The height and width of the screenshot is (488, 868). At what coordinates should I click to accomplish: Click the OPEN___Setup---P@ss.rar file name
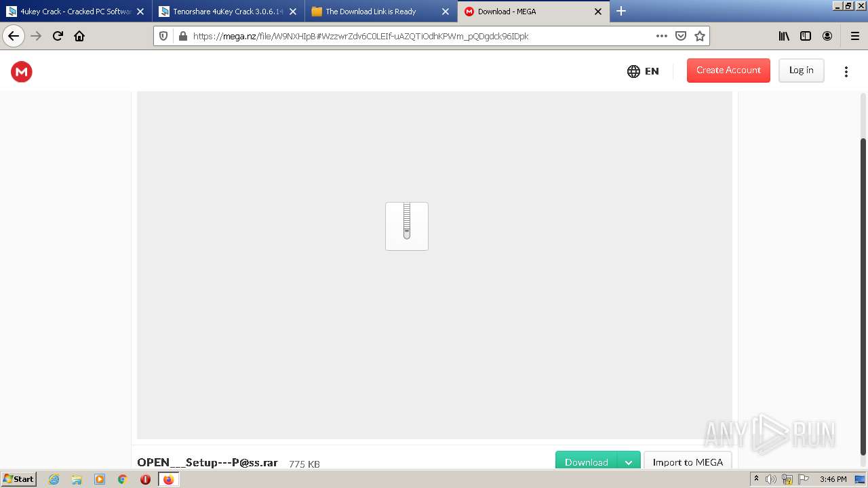point(208,462)
